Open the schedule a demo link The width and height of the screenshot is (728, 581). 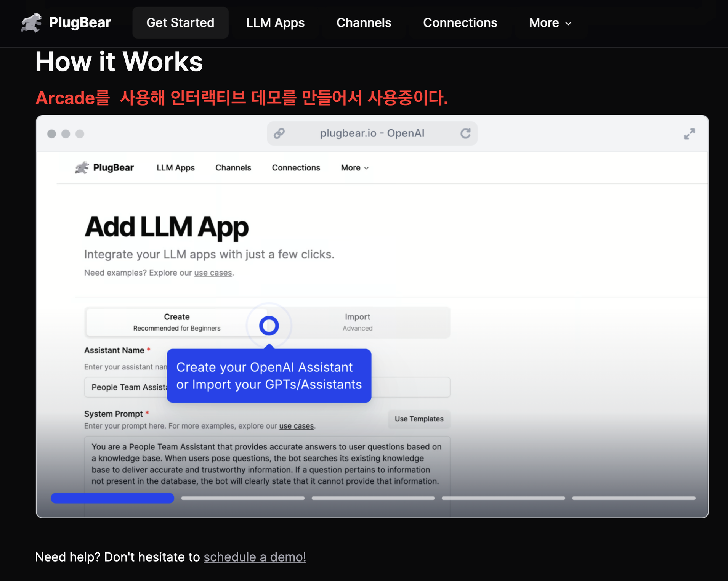(254, 557)
